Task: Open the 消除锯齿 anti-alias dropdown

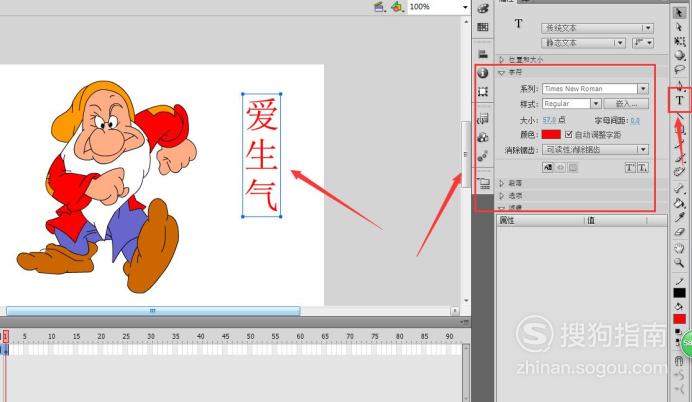Action: pyautogui.click(x=595, y=150)
